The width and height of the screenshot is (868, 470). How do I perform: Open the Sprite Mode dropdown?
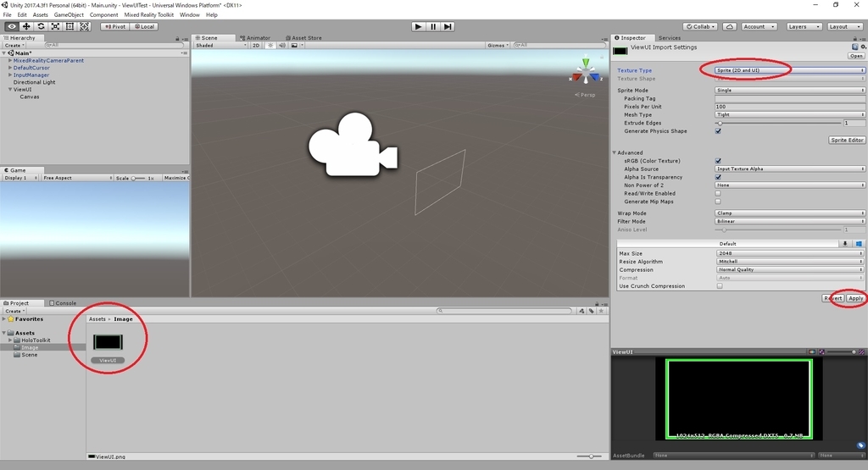point(789,90)
